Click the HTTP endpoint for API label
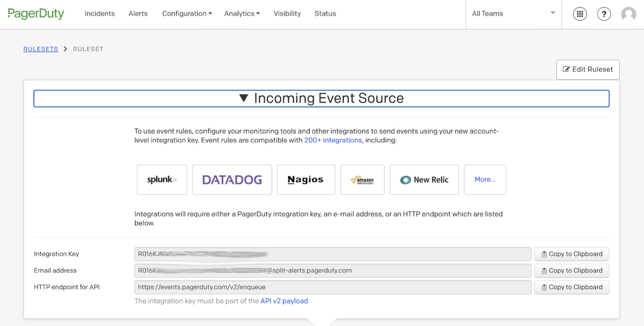 [67, 287]
